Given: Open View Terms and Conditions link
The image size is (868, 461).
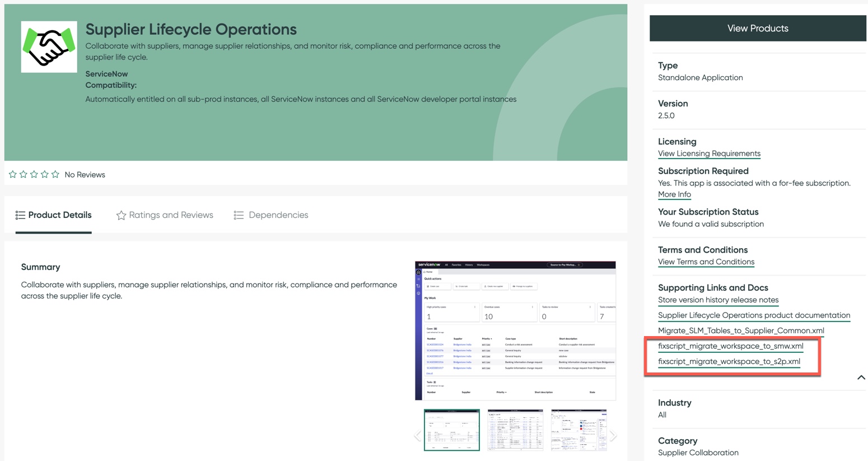Looking at the screenshot, I should (706, 262).
